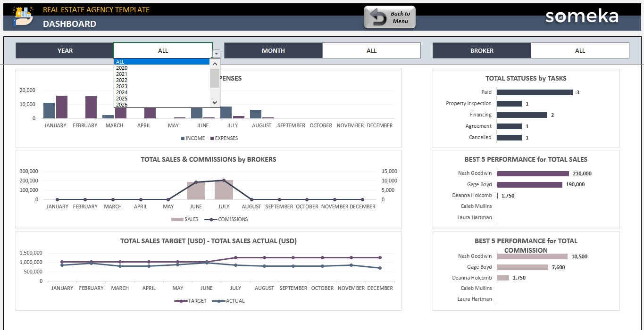Click the Paid status bar
The height and width of the screenshot is (330, 644).
click(535, 92)
